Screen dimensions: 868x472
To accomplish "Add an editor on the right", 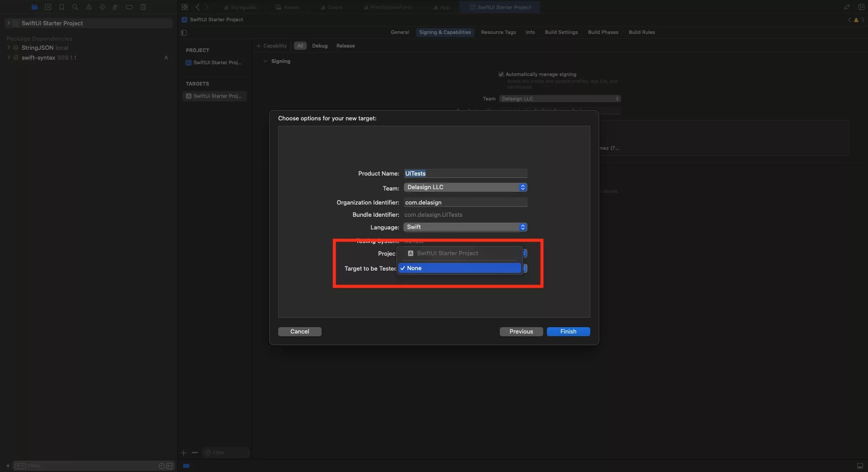I will click(x=861, y=7).
